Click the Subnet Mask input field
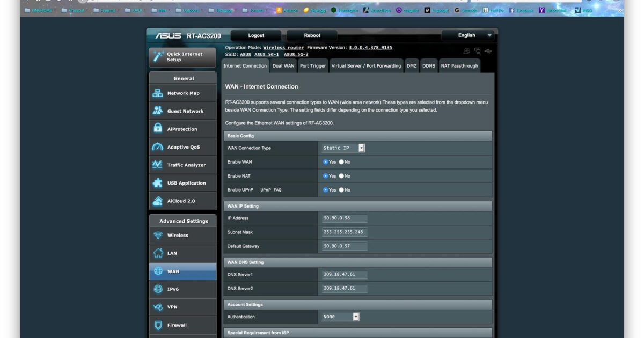Viewport: 644px width, 338px height. 345,232
